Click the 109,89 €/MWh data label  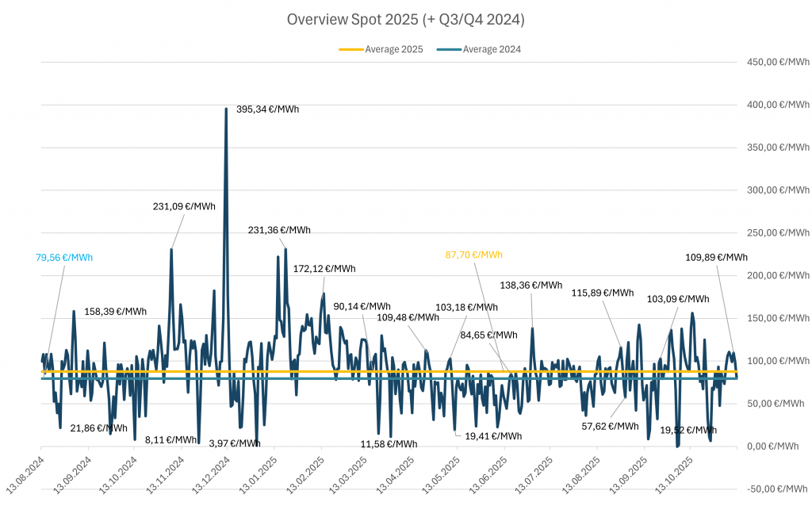pyautogui.click(x=716, y=257)
